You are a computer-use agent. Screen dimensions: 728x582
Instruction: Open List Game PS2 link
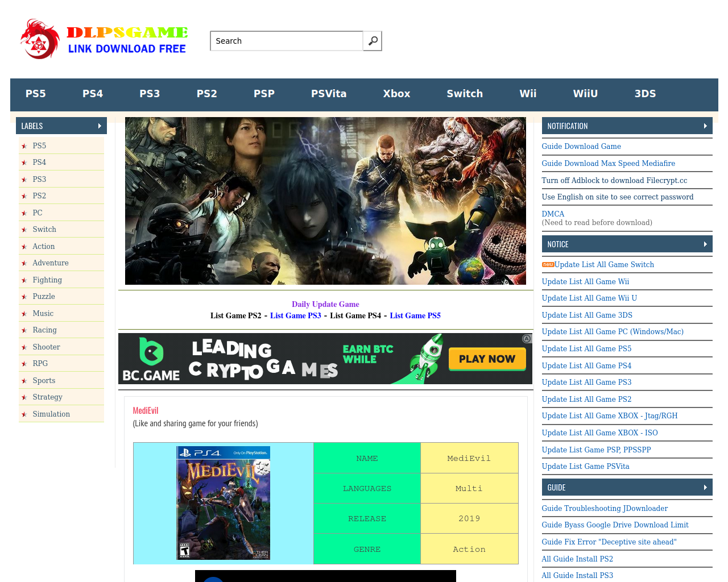tap(236, 316)
